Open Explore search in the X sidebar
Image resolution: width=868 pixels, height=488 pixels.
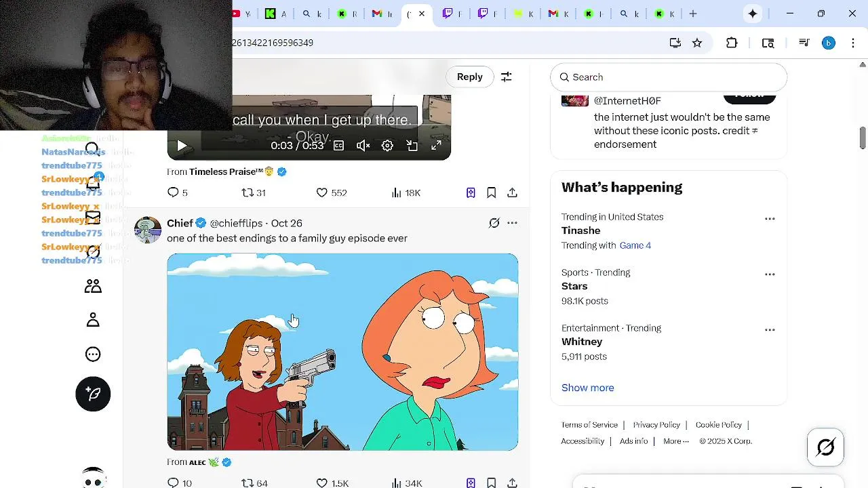(93, 148)
